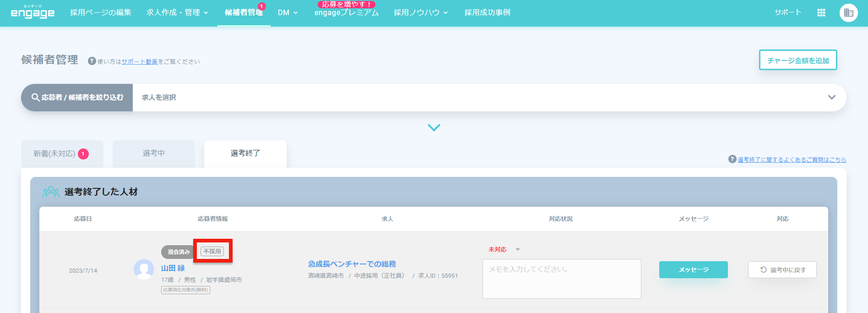
Task: Open job 急成長ベンチャーでの総務 link
Action: pyautogui.click(x=352, y=264)
